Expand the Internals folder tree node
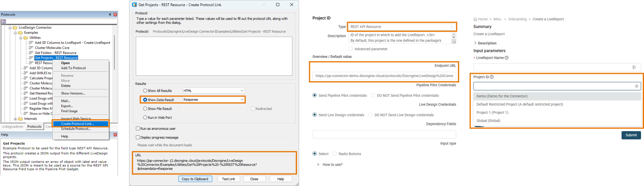The height and width of the screenshot is (186, 644). [x=15, y=119]
